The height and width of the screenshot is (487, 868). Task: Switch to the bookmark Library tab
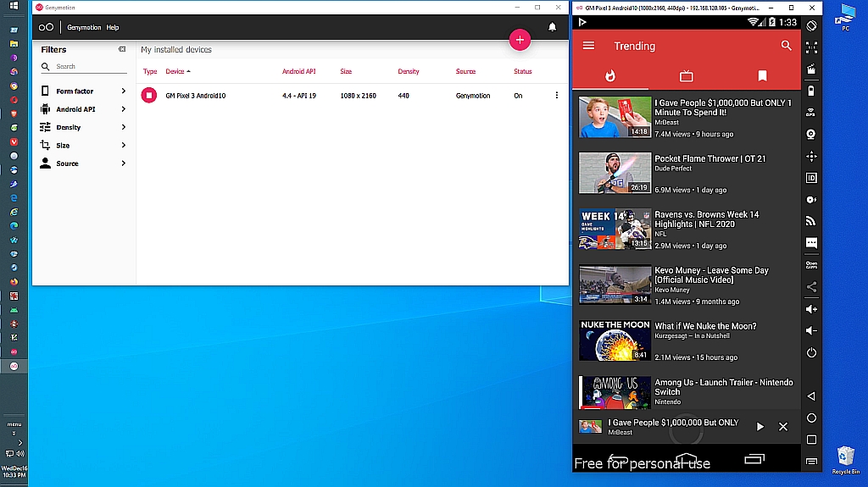coord(762,76)
